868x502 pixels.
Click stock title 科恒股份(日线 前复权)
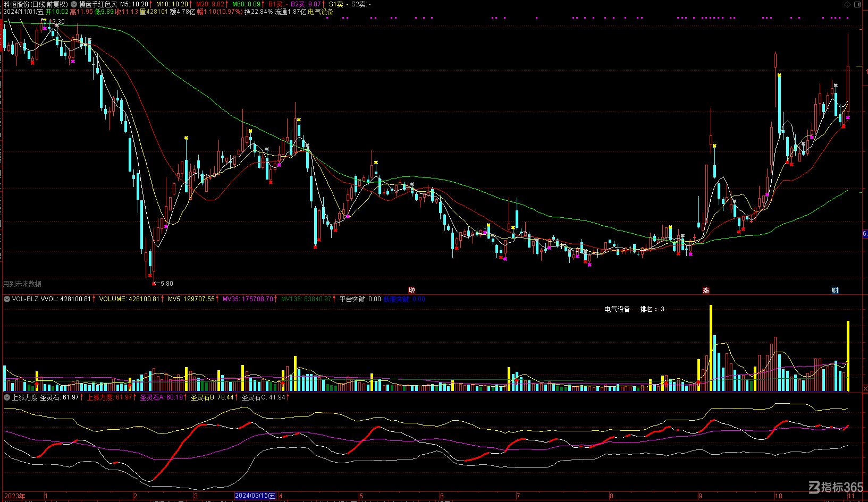pyautogui.click(x=36, y=4)
